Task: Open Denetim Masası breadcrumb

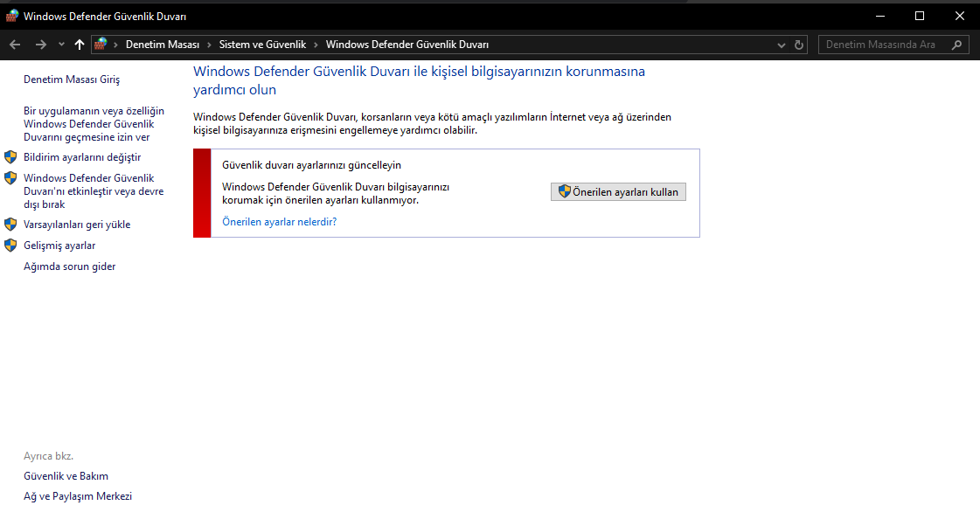Action: coord(163,45)
